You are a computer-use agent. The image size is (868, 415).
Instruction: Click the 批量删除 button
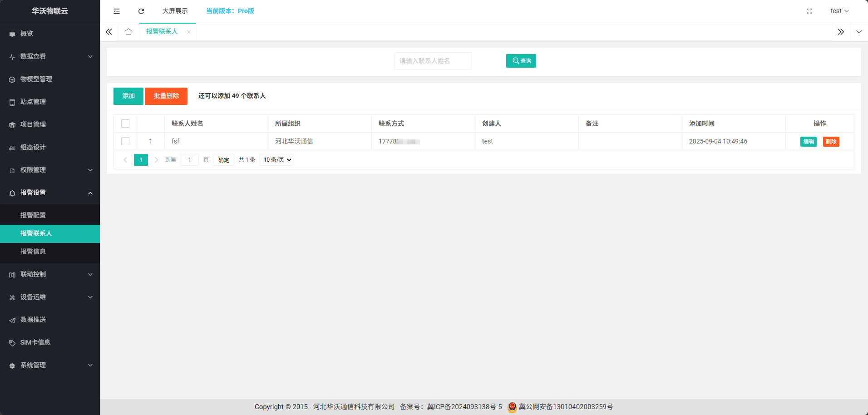(x=166, y=96)
